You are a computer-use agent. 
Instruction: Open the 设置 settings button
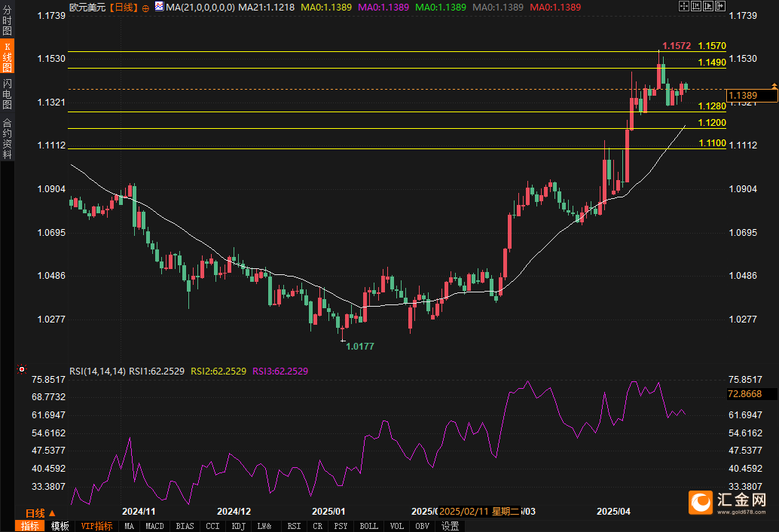click(451, 526)
